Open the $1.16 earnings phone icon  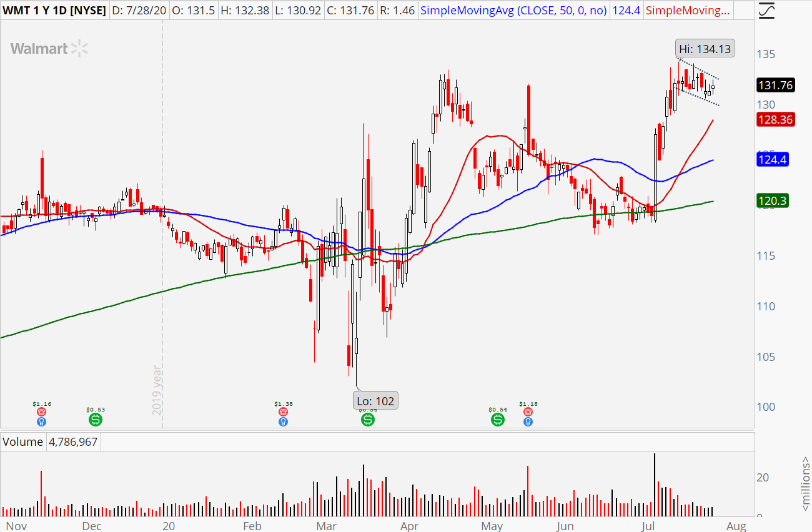tap(41, 412)
